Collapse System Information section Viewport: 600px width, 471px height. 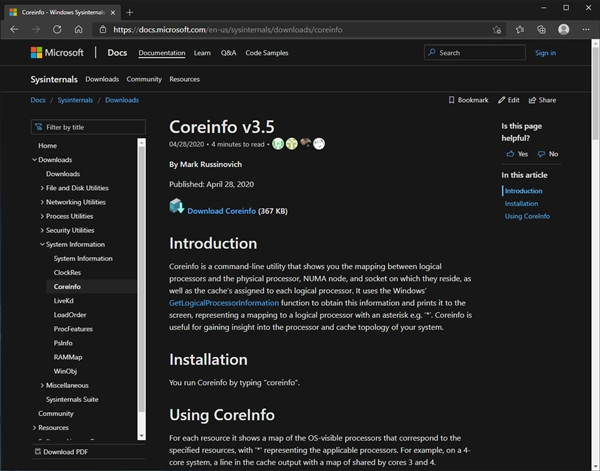pos(42,244)
